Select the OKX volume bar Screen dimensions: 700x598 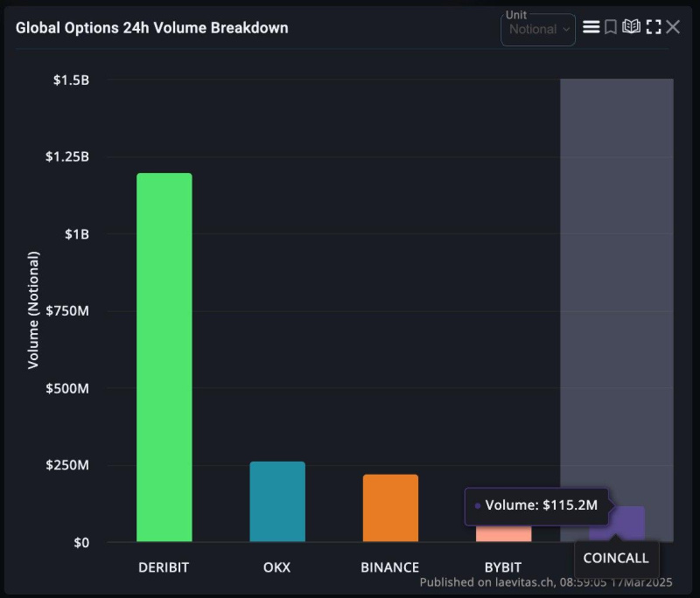pos(276,498)
